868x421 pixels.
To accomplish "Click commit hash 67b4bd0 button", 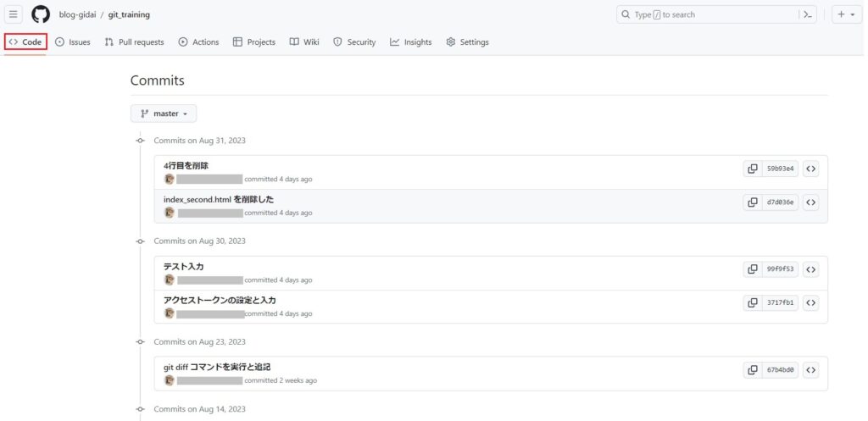I will pyautogui.click(x=781, y=370).
